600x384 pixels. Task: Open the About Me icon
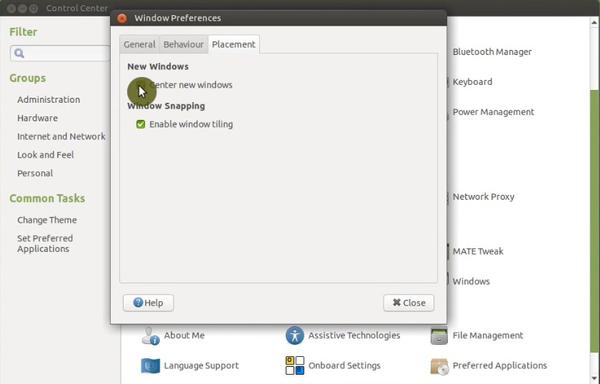click(x=150, y=335)
